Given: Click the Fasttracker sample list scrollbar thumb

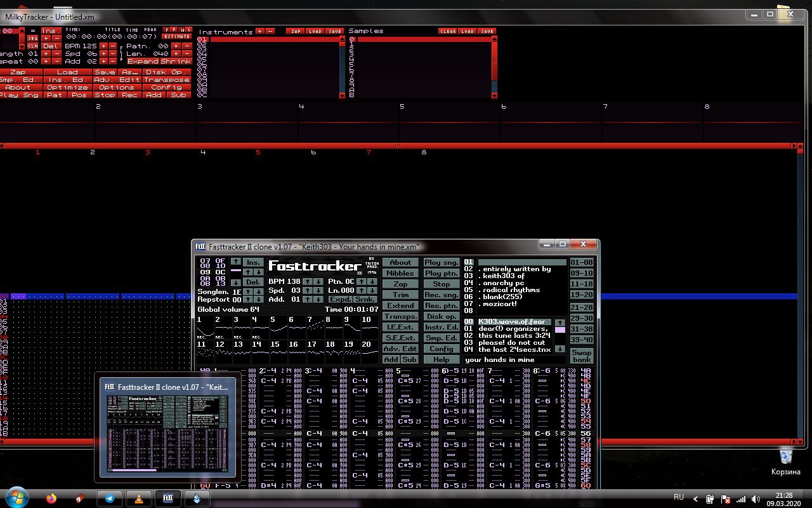Looking at the screenshot, I should pos(560,330).
